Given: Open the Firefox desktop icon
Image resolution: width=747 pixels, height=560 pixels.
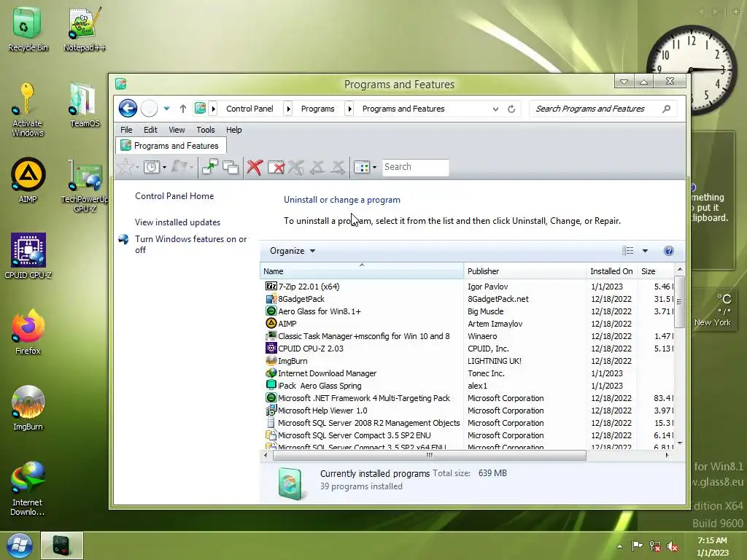Looking at the screenshot, I should 28,332.
